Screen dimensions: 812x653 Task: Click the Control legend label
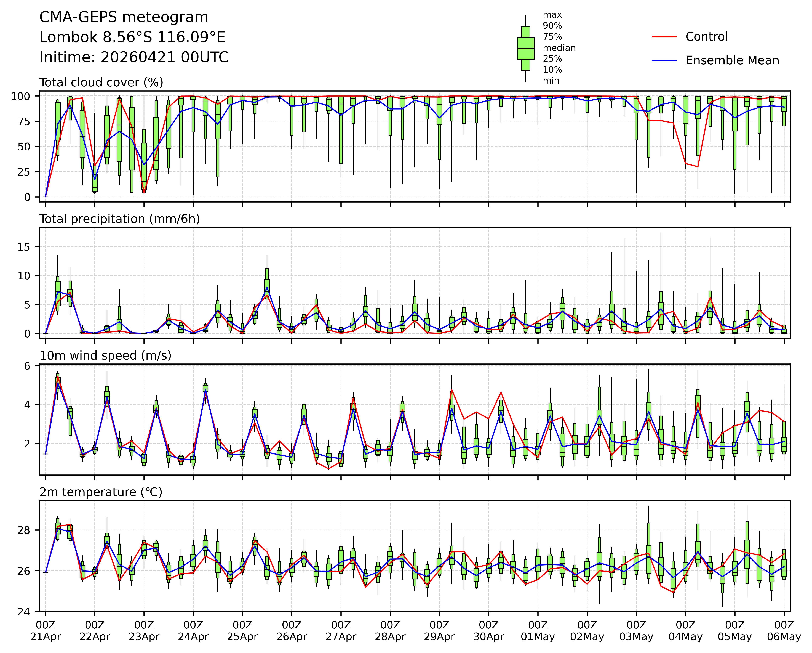point(707,37)
